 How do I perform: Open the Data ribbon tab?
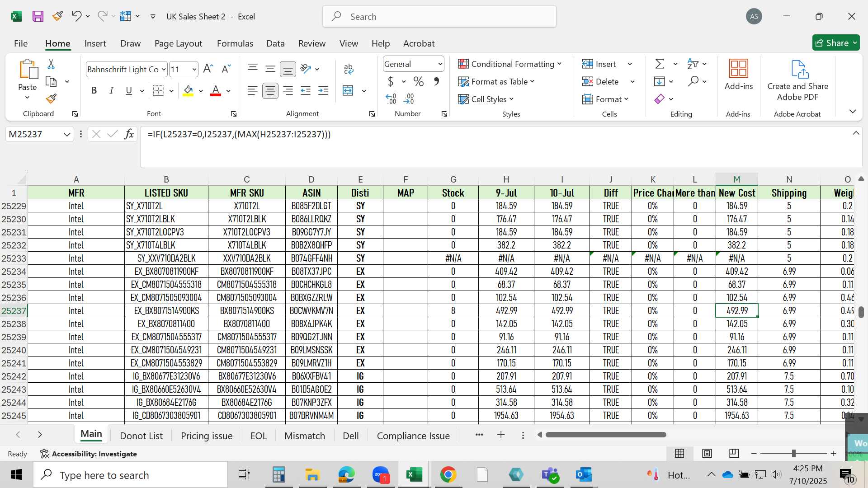275,43
